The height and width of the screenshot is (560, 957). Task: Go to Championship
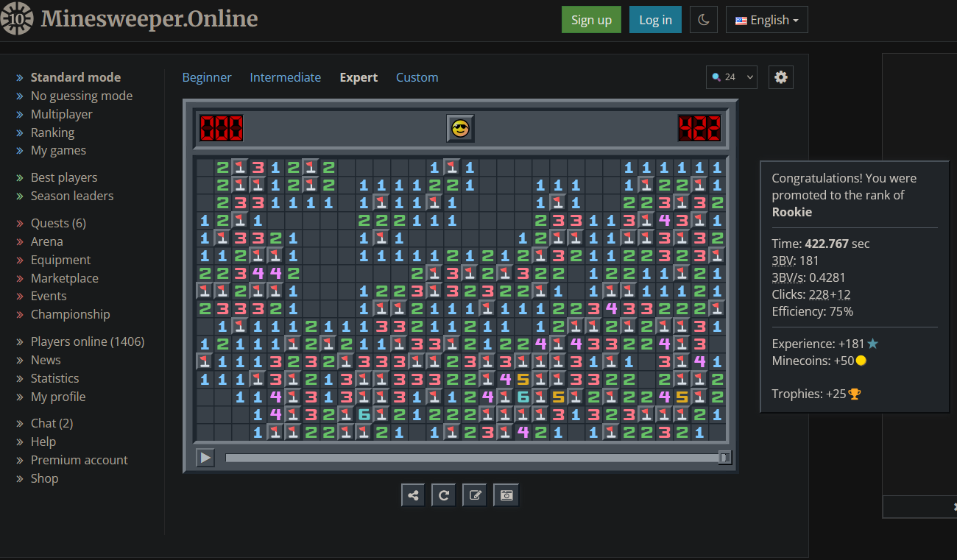(x=71, y=314)
